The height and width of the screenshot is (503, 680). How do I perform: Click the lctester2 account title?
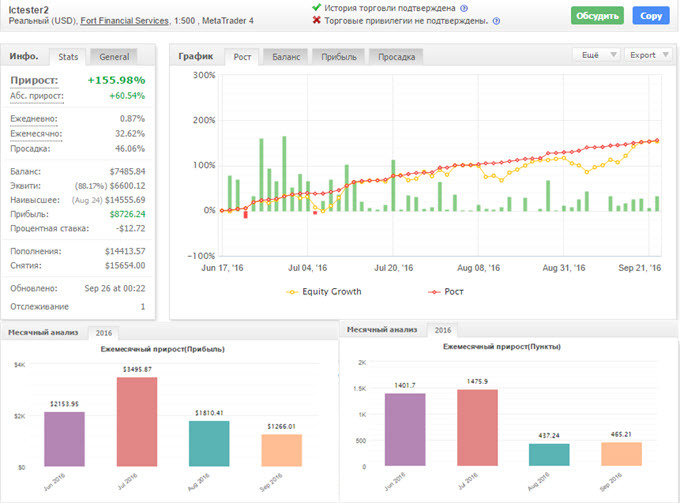(29, 10)
